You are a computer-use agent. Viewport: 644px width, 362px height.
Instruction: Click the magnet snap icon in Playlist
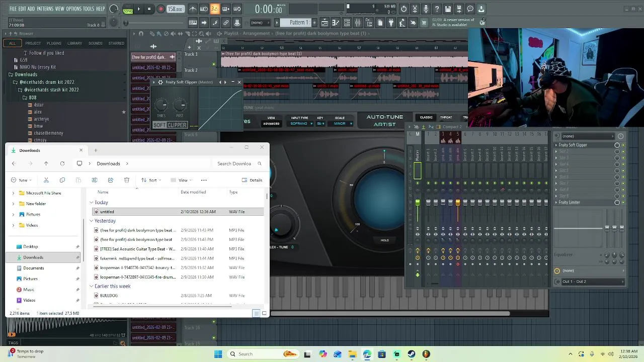tap(140, 34)
